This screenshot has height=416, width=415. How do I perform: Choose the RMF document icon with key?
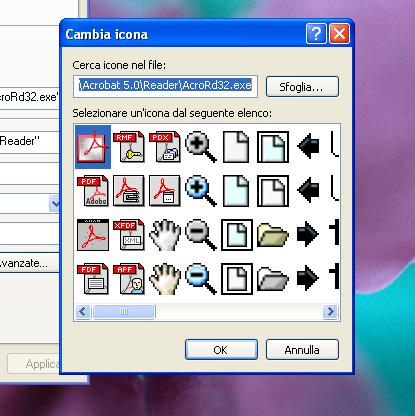pyautogui.click(x=129, y=147)
